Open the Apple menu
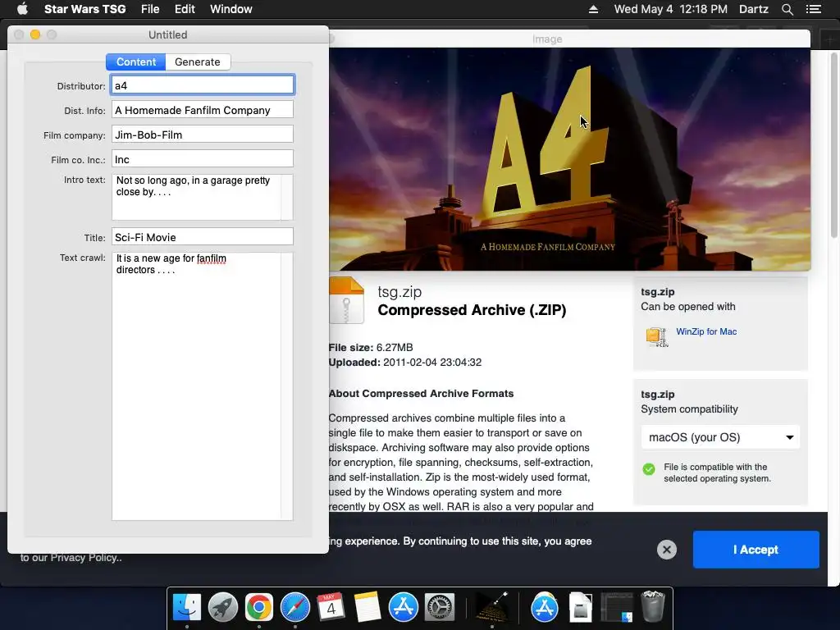This screenshot has height=630, width=840. (22, 9)
